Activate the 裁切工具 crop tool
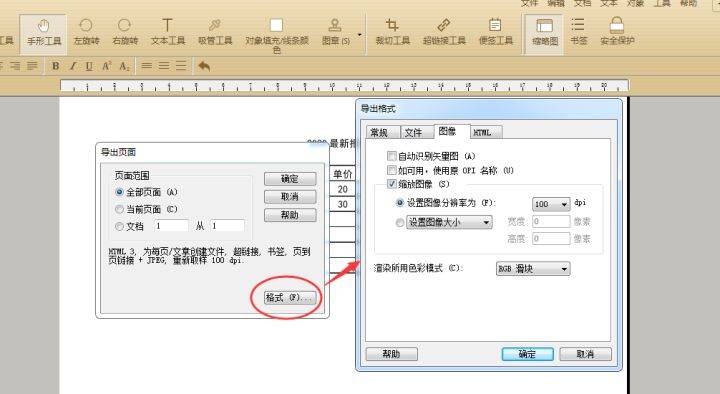 pyautogui.click(x=392, y=33)
